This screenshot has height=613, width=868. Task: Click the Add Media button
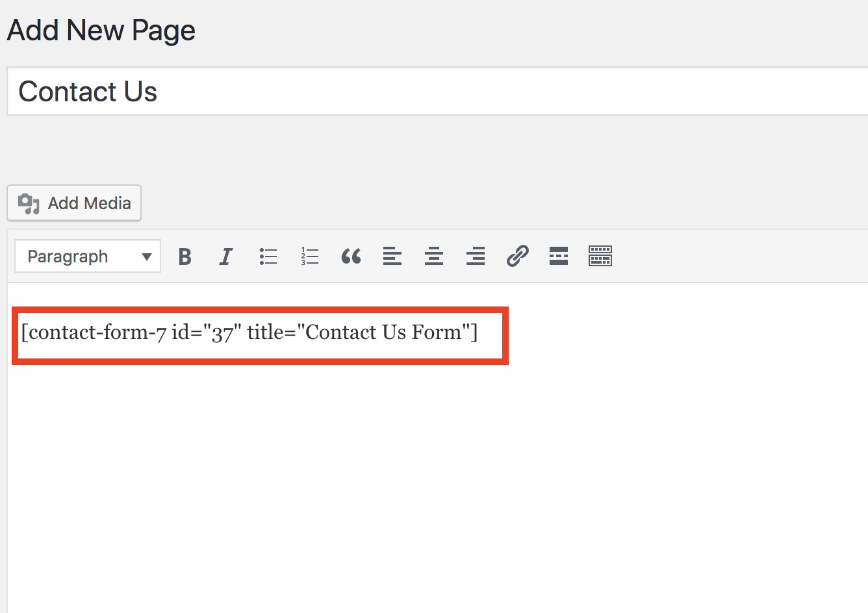(x=73, y=203)
